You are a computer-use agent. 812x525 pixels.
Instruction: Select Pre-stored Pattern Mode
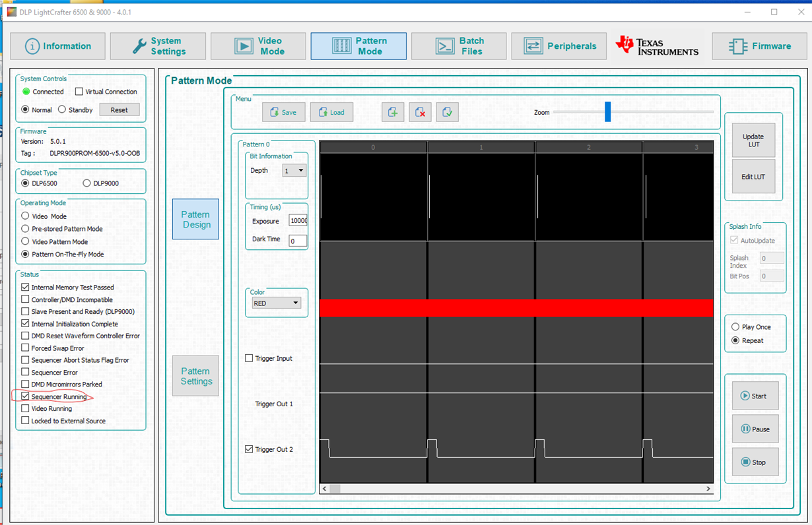(25, 228)
